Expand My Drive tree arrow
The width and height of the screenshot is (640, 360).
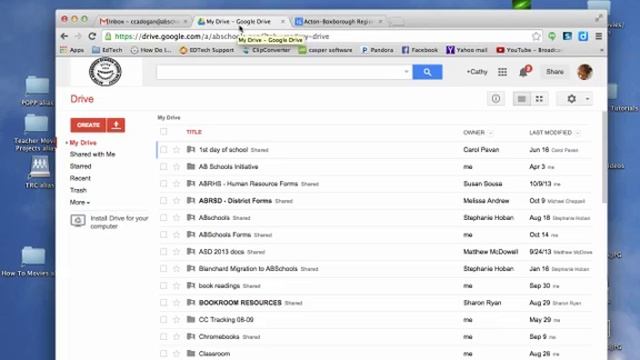(67, 143)
